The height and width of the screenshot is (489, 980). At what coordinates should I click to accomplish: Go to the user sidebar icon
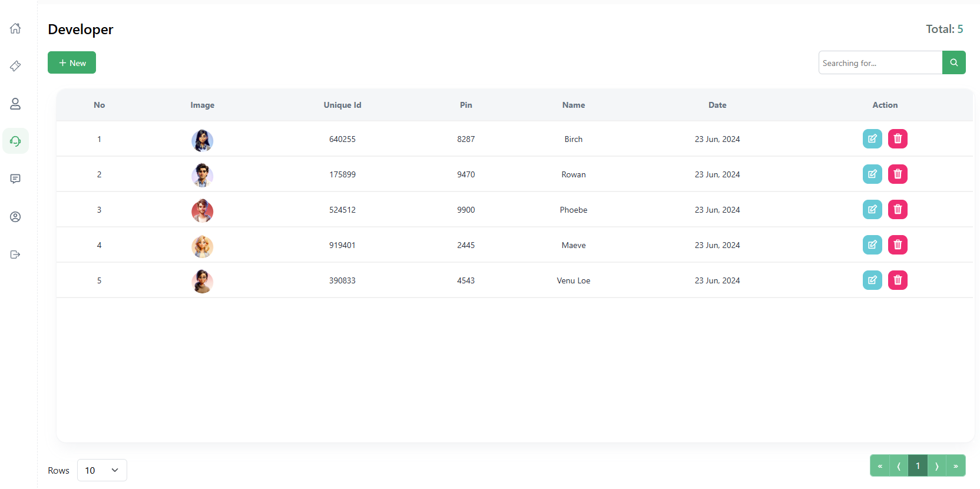[x=15, y=104]
